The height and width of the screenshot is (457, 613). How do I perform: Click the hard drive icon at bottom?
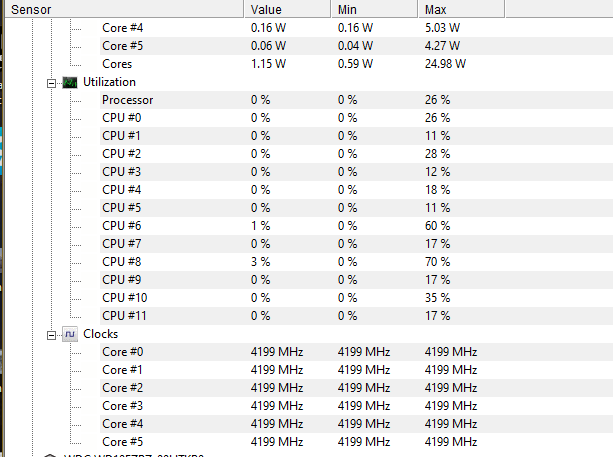(x=50, y=455)
